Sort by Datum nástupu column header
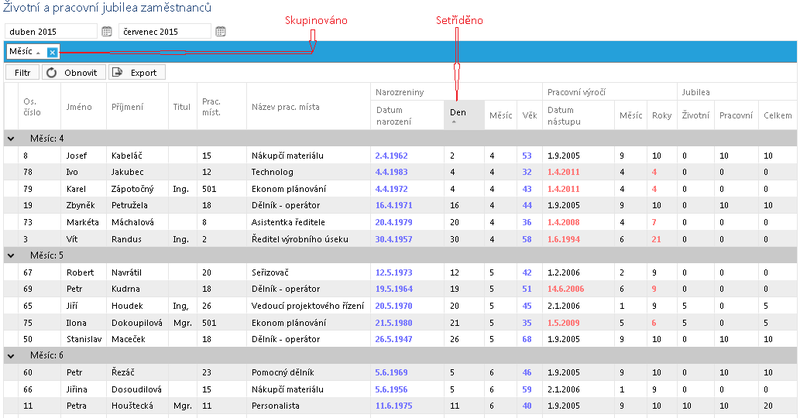The width and height of the screenshot is (800, 418). point(578,115)
